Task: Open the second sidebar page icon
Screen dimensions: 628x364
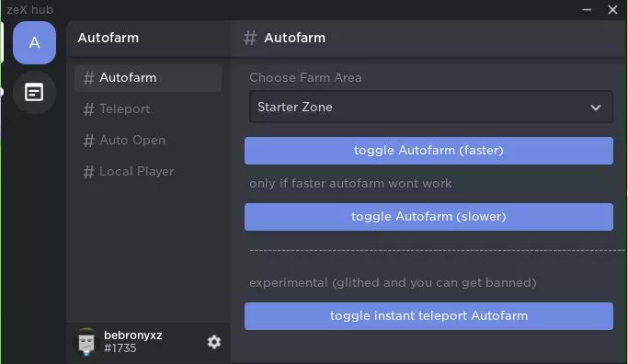Action: click(34, 93)
